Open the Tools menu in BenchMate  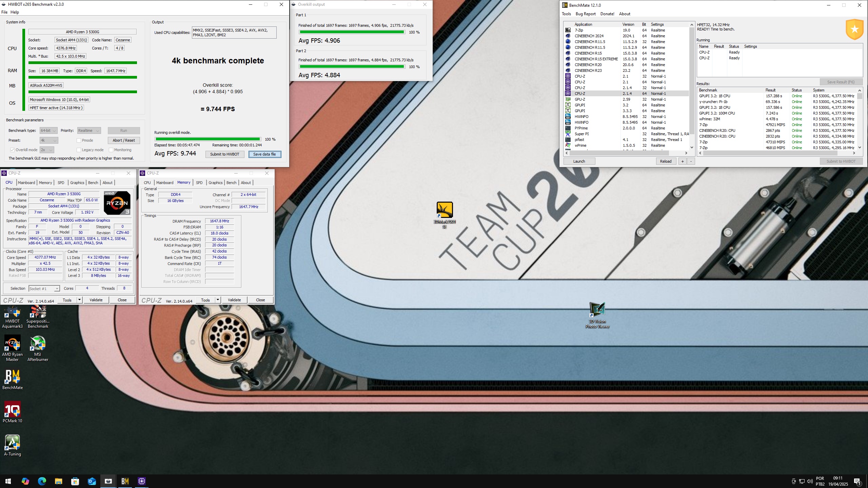click(x=566, y=14)
